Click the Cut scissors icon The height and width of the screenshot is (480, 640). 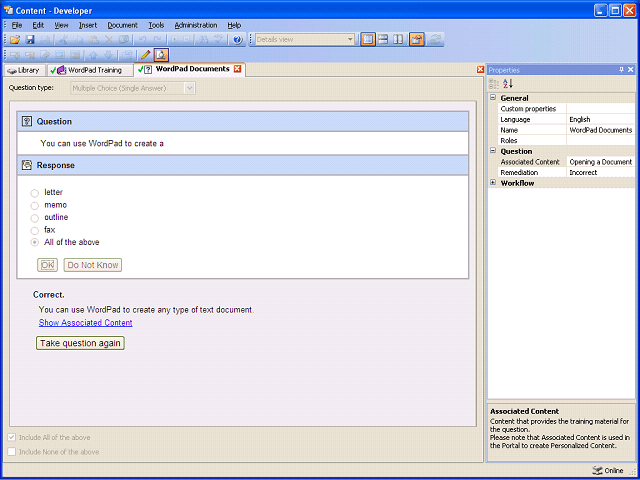coord(63,40)
